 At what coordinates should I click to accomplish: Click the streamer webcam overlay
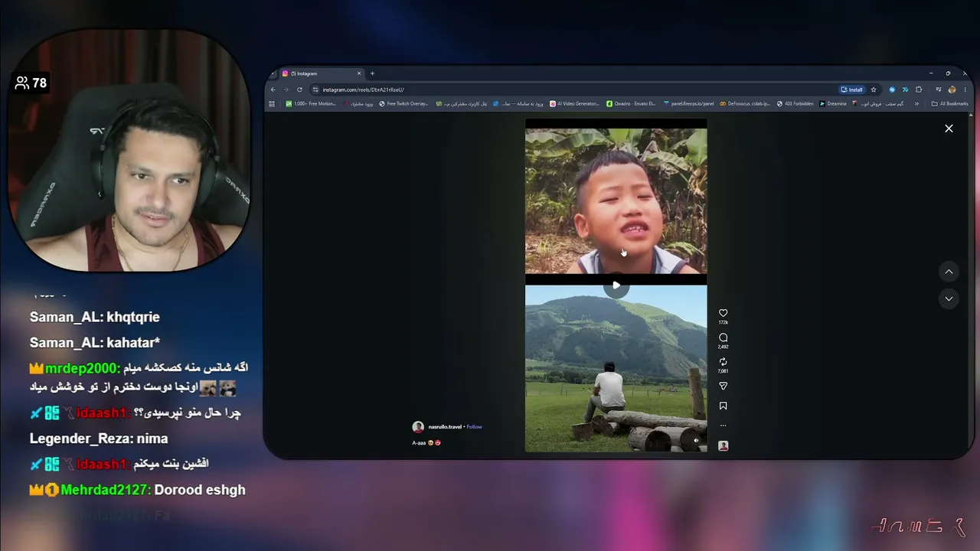[x=129, y=152]
